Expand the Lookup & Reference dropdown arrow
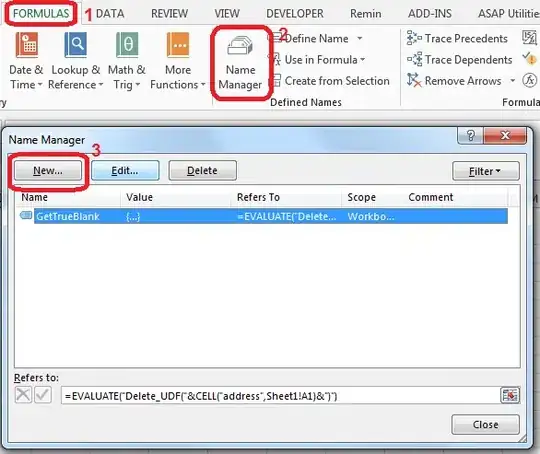 [101, 85]
